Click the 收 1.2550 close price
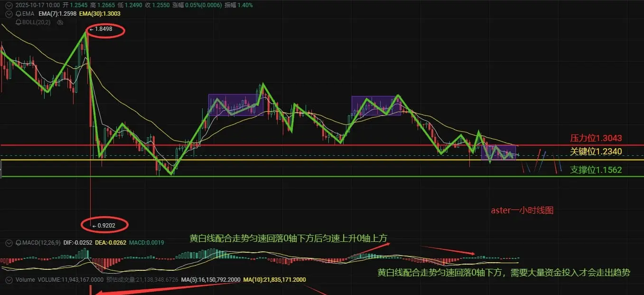Viewport: 644px width, 295px height. [x=157, y=5]
